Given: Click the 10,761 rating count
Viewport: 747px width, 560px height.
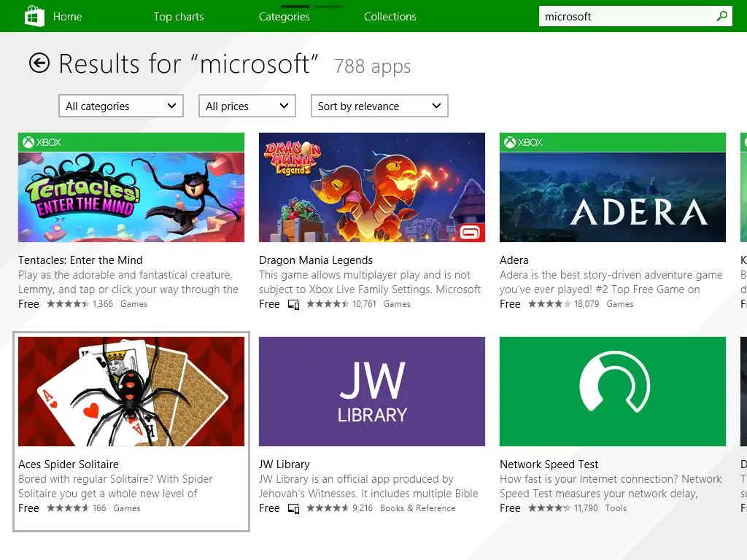Looking at the screenshot, I should (365, 304).
